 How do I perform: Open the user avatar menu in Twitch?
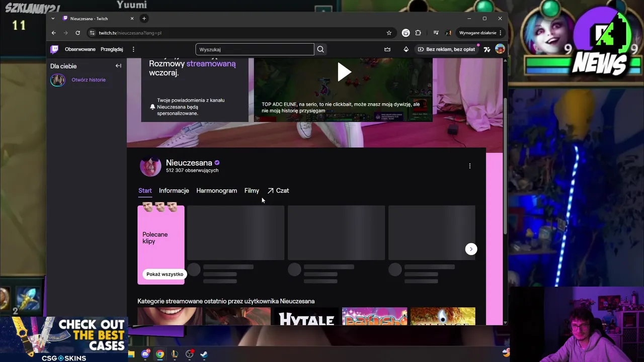500,49
